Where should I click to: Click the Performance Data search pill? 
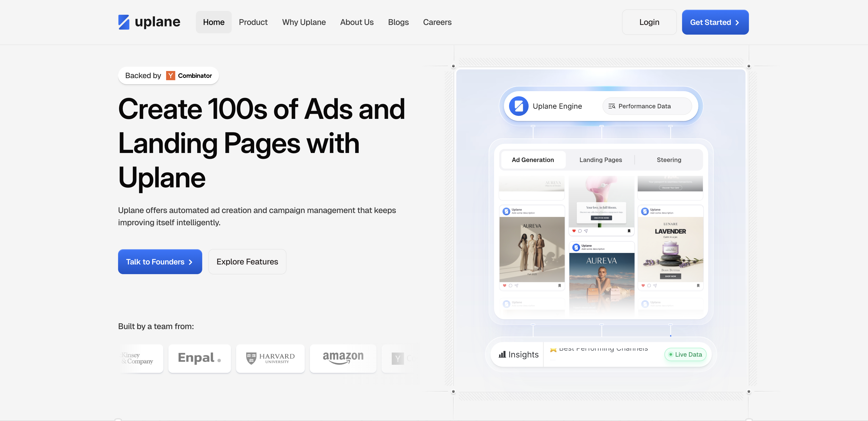(x=647, y=106)
